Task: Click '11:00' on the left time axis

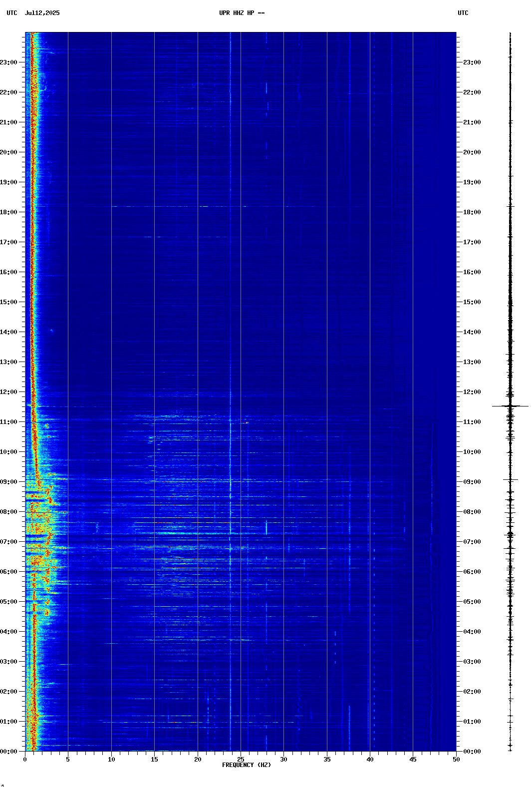Action: coord(8,422)
